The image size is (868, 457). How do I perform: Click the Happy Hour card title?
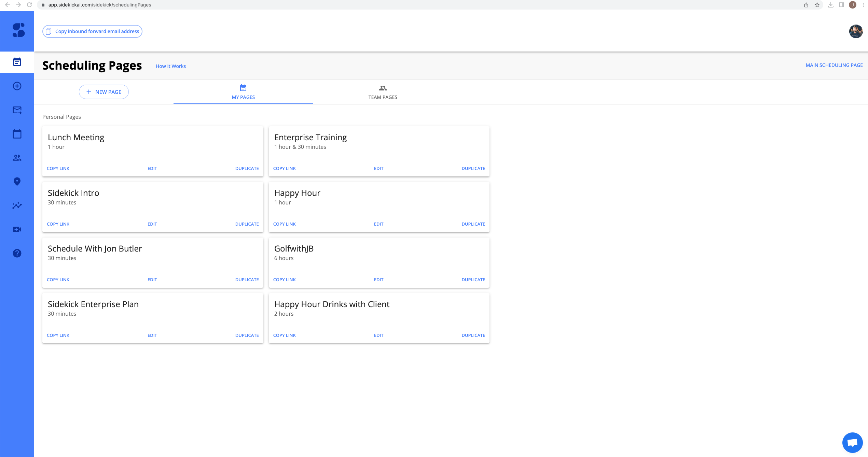297,193
